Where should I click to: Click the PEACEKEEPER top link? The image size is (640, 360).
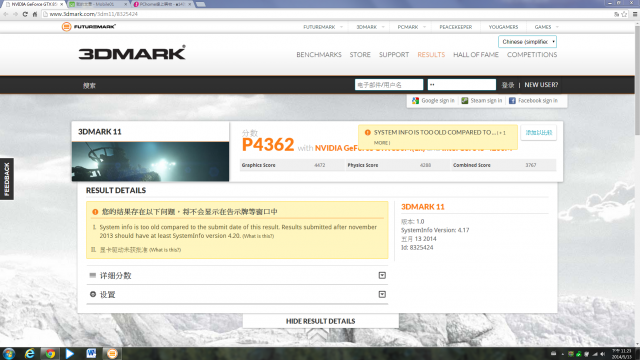click(x=456, y=27)
